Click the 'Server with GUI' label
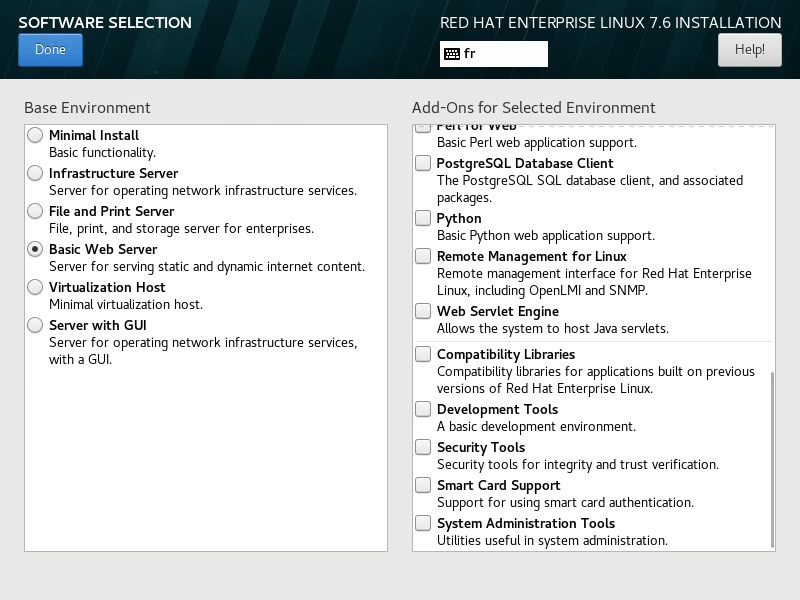800x600 pixels. click(x=97, y=326)
